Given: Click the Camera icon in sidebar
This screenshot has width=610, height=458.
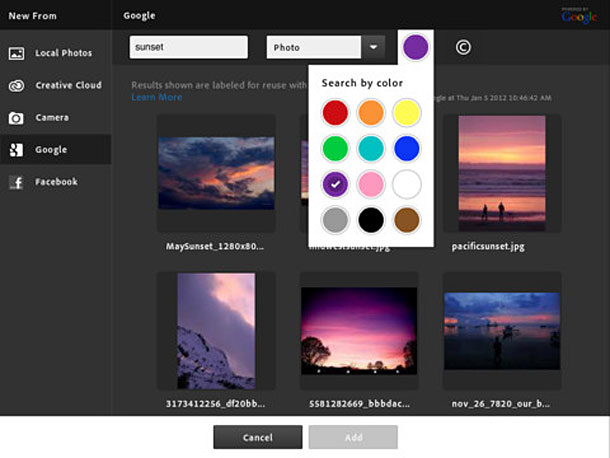Looking at the screenshot, I should click(x=16, y=117).
